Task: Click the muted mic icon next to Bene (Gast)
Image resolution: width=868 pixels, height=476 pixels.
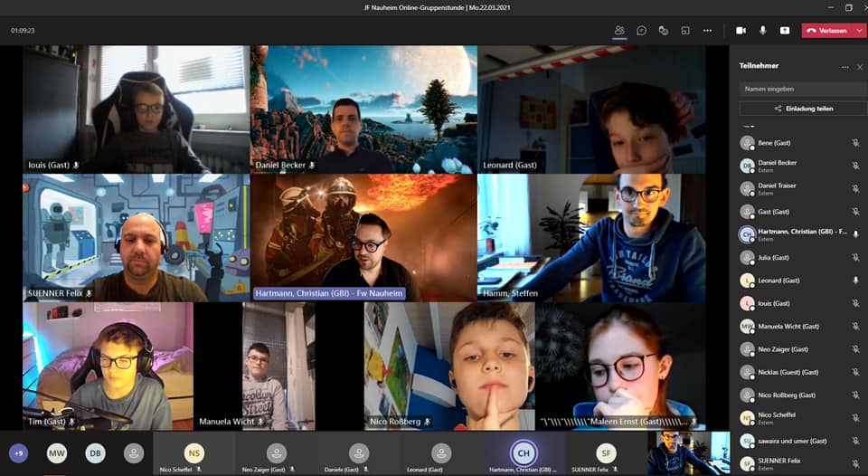Action: [x=855, y=143]
